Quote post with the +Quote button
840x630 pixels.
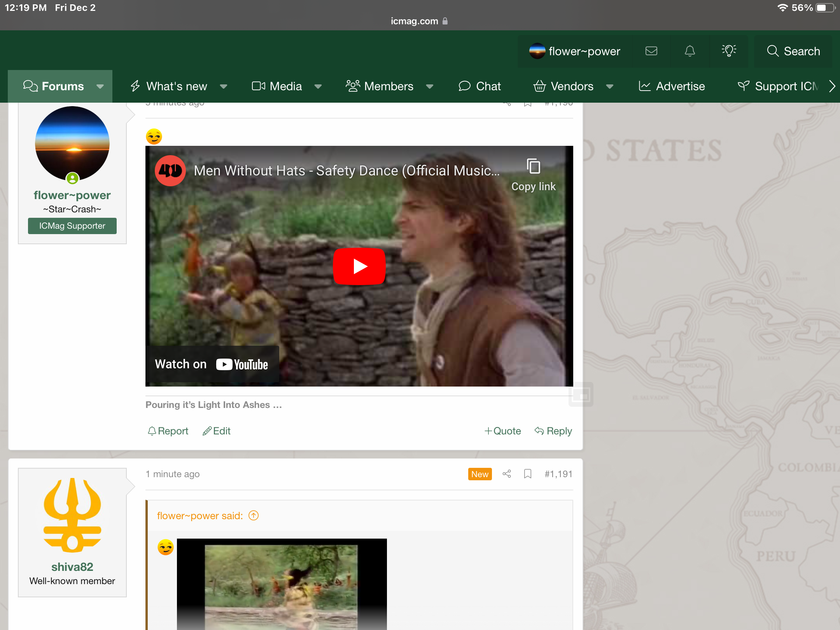(502, 431)
